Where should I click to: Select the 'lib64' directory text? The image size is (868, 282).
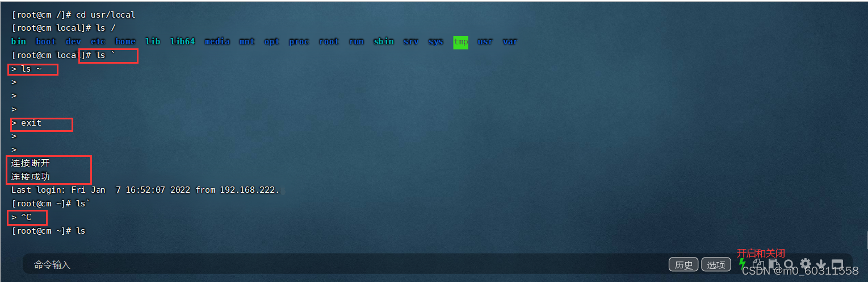pyautogui.click(x=183, y=42)
